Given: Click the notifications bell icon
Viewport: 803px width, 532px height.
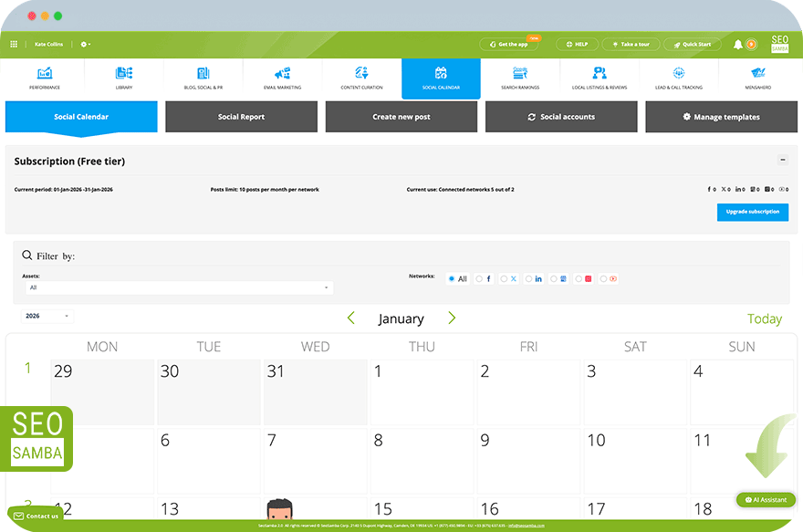Looking at the screenshot, I should [x=738, y=44].
